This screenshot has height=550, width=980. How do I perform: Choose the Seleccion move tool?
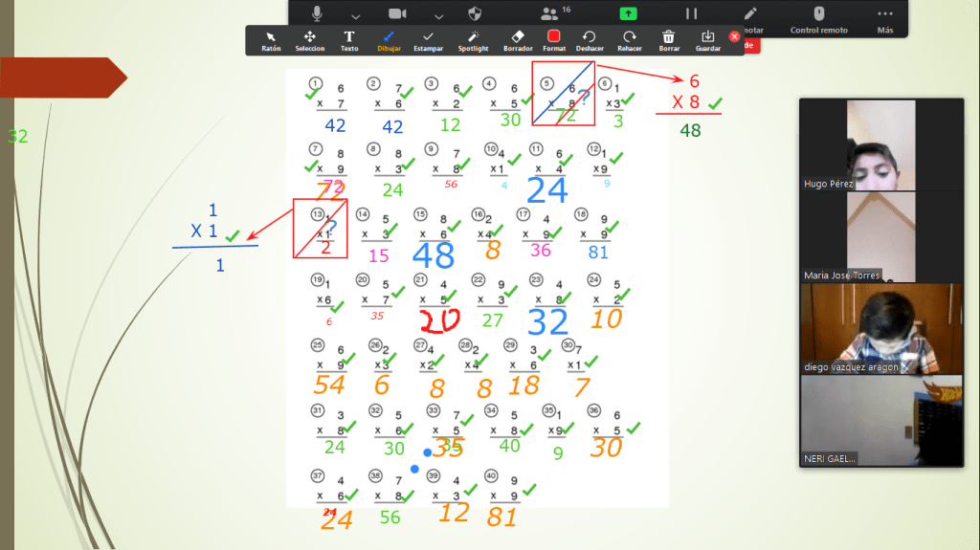pos(309,40)
